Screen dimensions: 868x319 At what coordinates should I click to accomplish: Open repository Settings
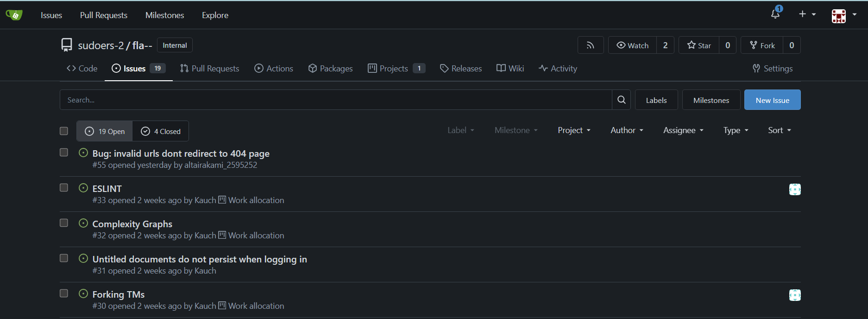[x=773, y=69]
